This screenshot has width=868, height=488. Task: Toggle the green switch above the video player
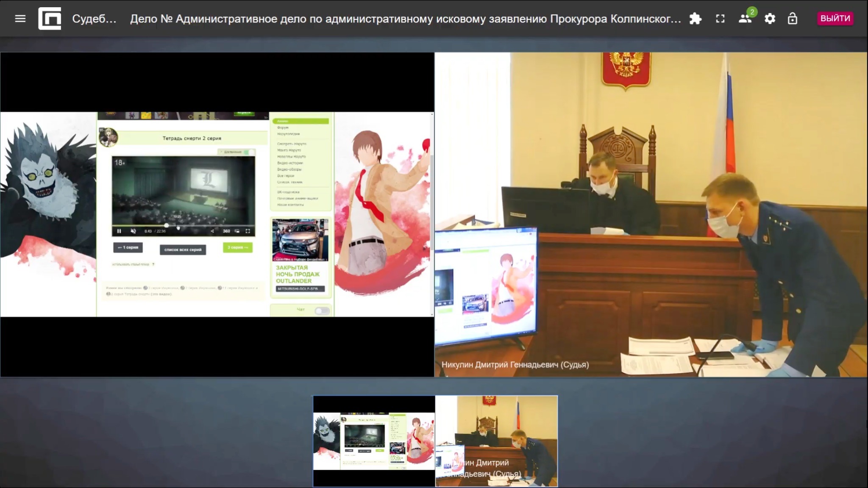pos(249,152)
